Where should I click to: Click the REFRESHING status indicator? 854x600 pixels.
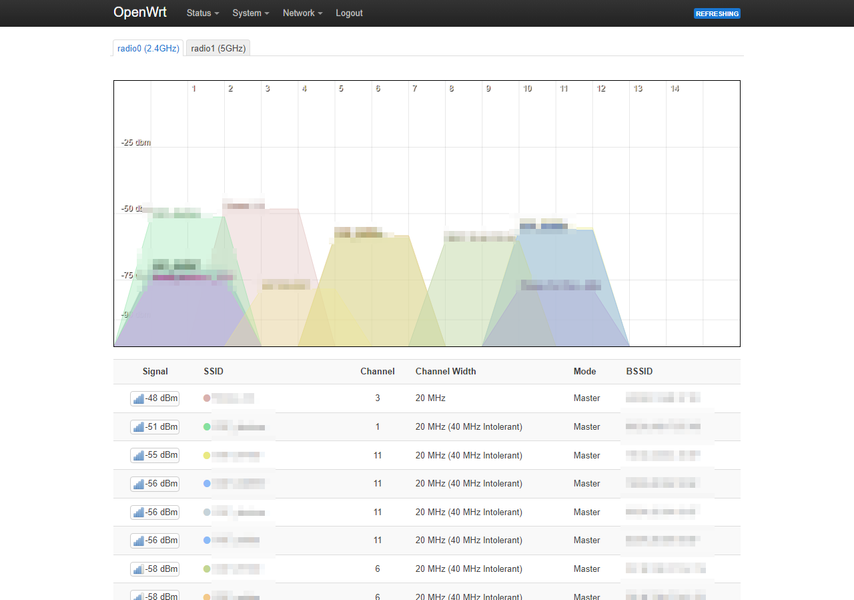point(717,14)
